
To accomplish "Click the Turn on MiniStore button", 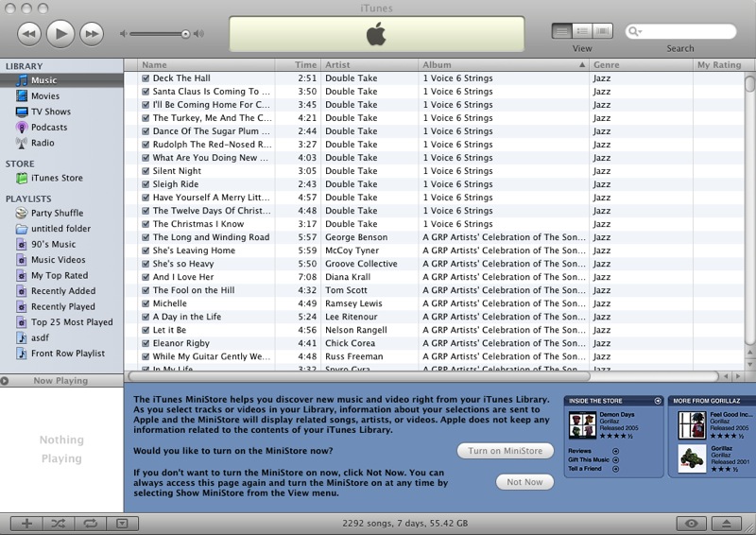I will pos(506,451).
